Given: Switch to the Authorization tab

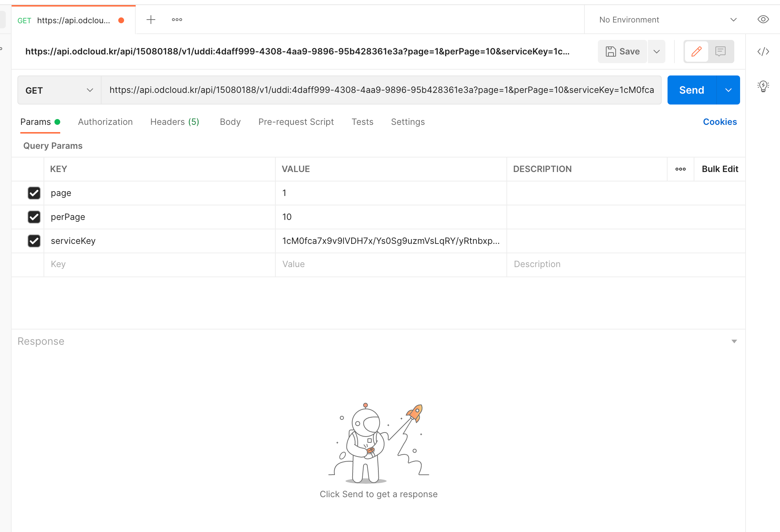Looking at the screenshot, I should (105, 122).
